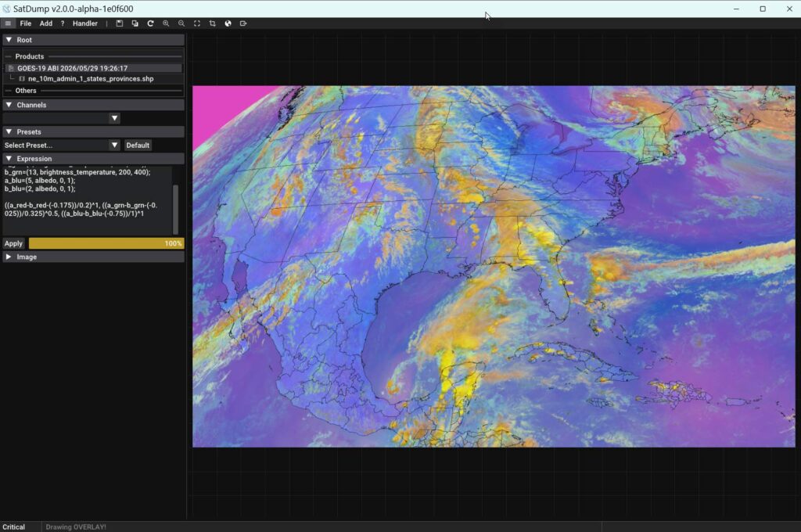Image resolution: width=801 pixels, height=532 pixels.
Task: Toggle the hamburger sidebar menu icon
Action: pos(8,23)
